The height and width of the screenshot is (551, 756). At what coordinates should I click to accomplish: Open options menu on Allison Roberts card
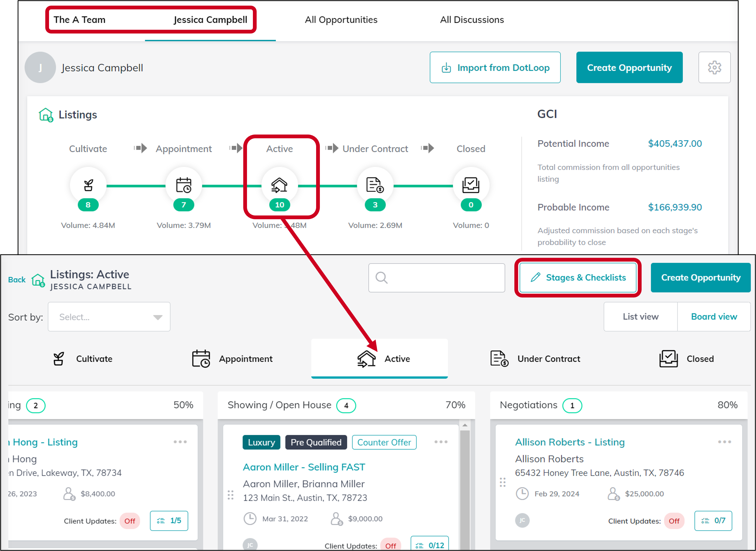click(x=724, y=442)
